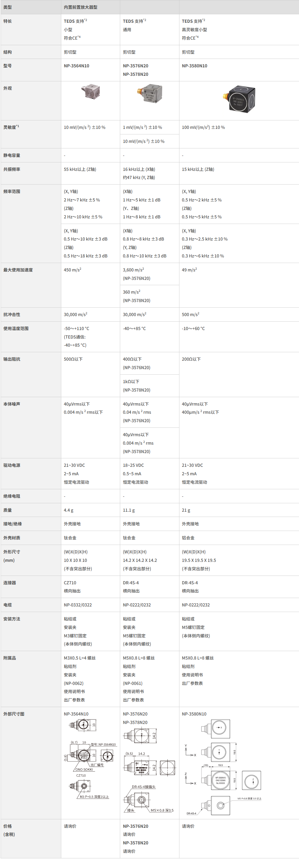Select the accessory code "(NP-0062)"

click(74, 683)
